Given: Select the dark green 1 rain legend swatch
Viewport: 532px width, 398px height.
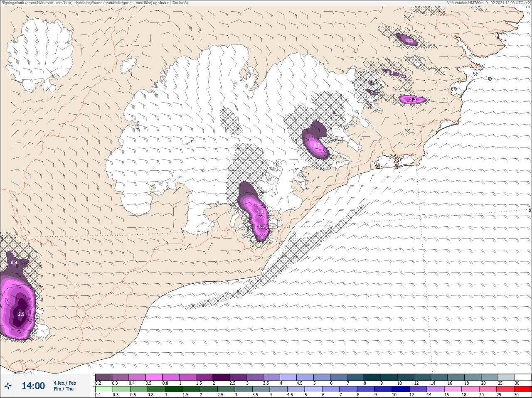Looking at the screenshot, I should click(173, 389).
